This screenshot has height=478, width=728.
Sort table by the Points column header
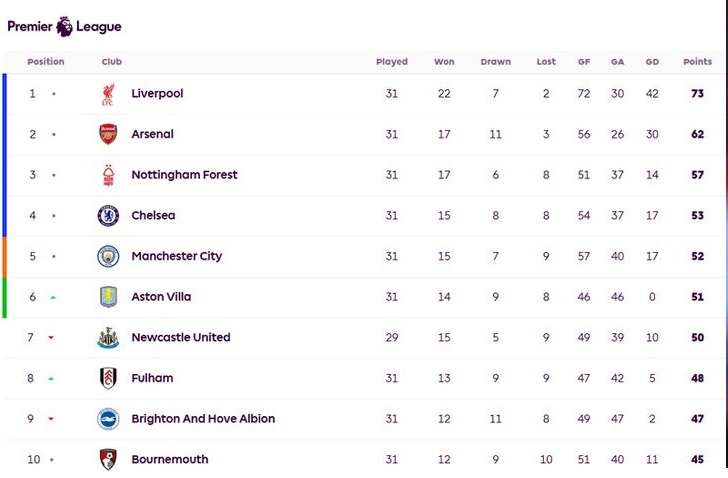[x=697, y=62]
